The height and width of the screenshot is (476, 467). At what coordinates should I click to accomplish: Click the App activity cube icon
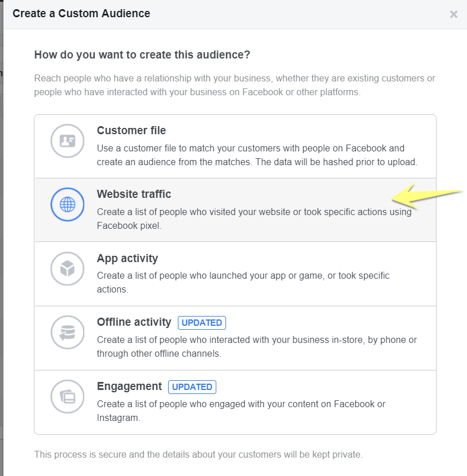(x=67, y=268)
